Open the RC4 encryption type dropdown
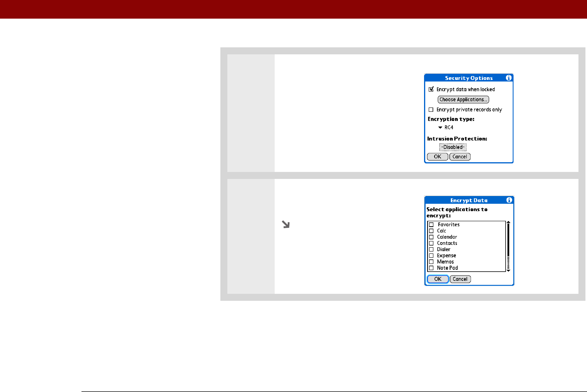This screenshot has width=587, height=392. click(446, 128)
